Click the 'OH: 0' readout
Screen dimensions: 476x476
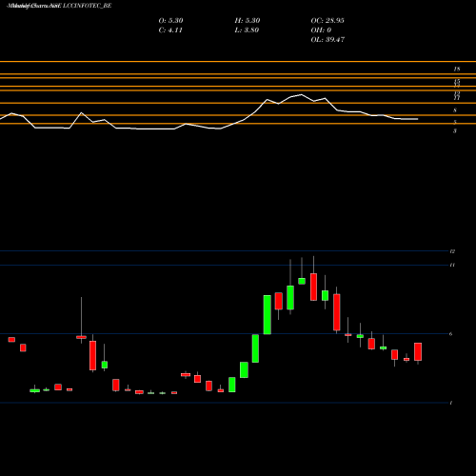point(321,30)
